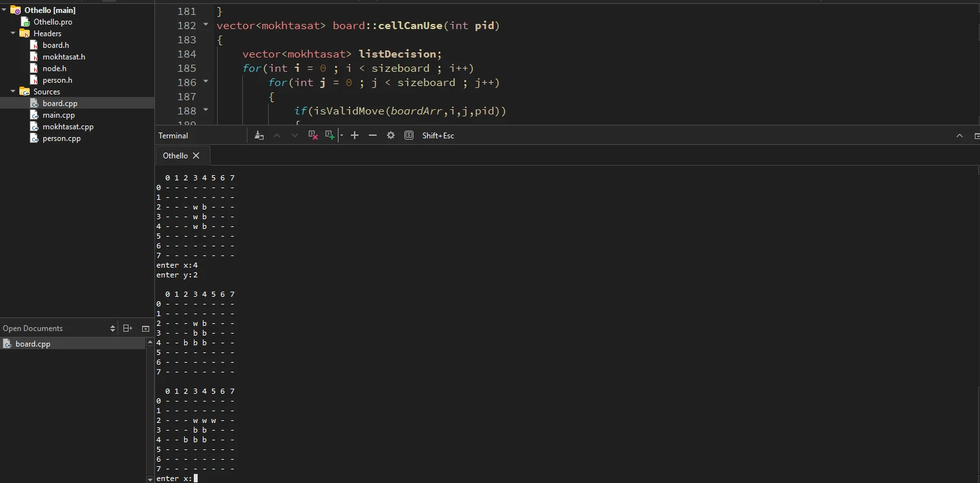Open new terminal shell options dropdown arrow
Viewport: 980px width, 483px height.
342,135
